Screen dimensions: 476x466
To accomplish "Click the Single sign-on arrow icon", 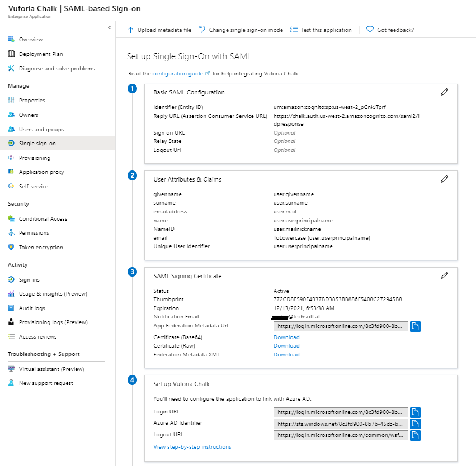I will point(11,143).
